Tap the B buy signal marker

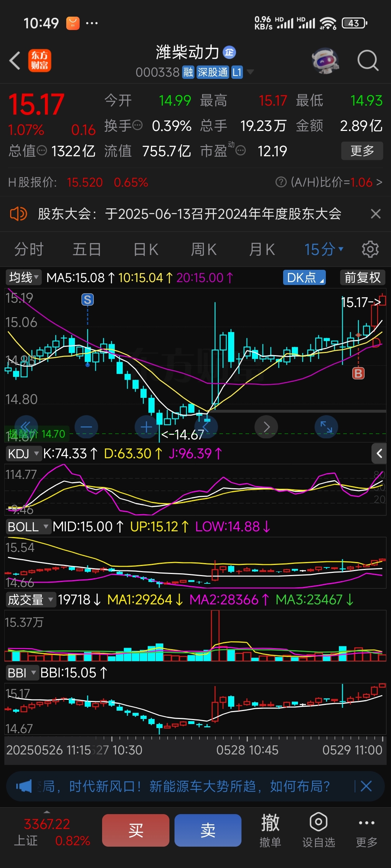point(358,373)
